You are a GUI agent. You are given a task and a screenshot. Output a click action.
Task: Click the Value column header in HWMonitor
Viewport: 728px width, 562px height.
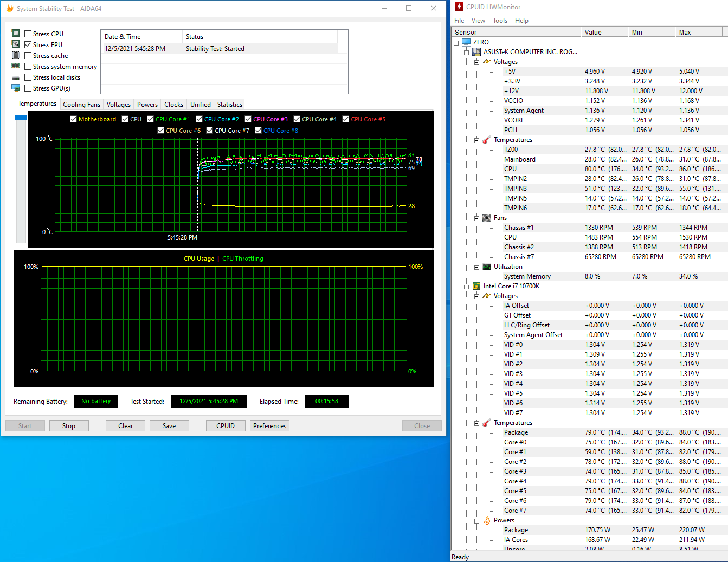tap(604, 32)
